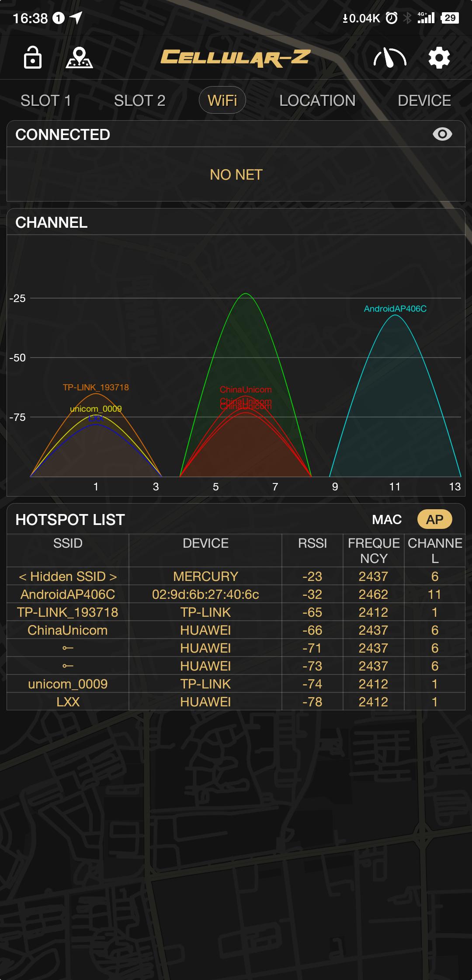Switch hotspot list to MAC view
This screenshot has width=472, height=980.
coord(387,519)
